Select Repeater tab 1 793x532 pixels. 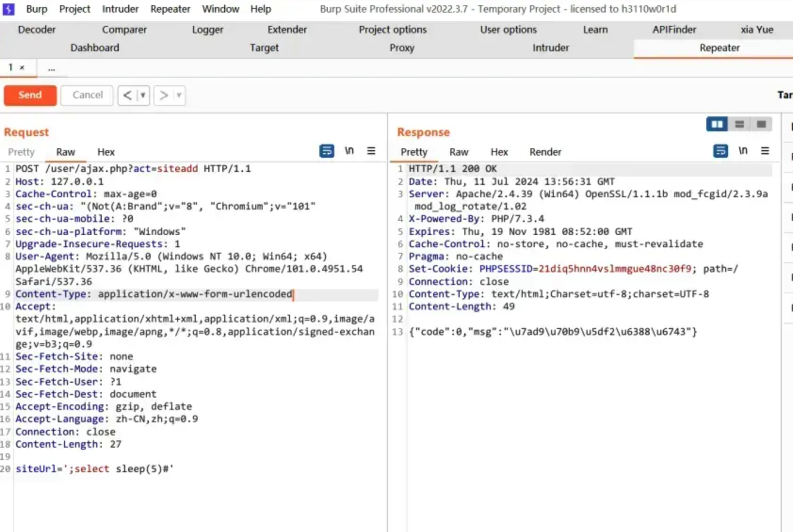pos(10,68)
